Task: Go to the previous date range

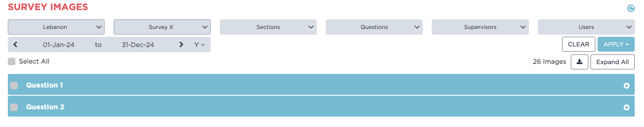Action: [16, 44]
